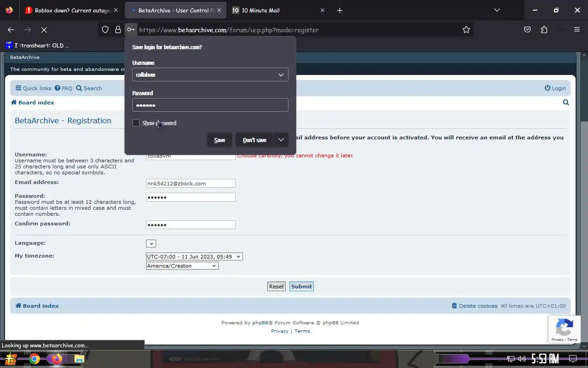The width and height of the screenshot is (588, 368).
Task: Open the America/Creston dropdown
Action: (x=182, y=266)
